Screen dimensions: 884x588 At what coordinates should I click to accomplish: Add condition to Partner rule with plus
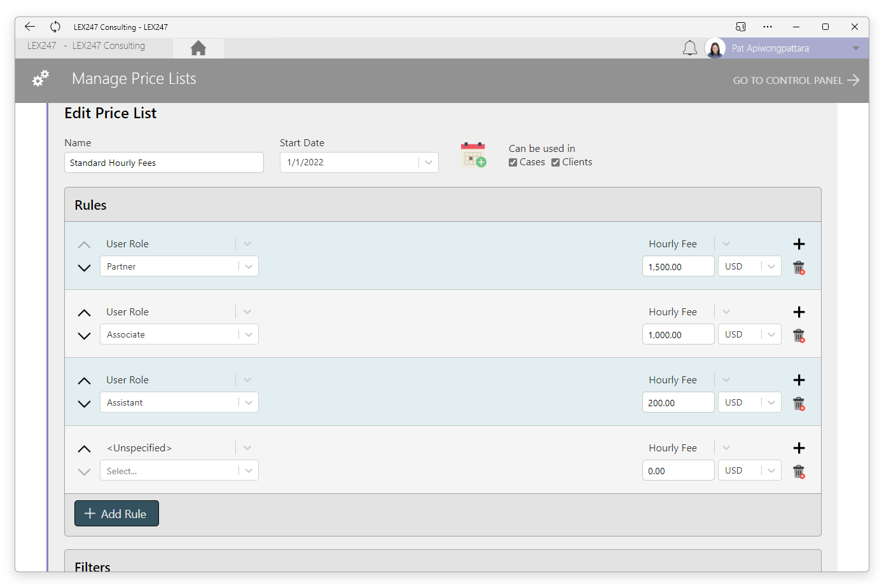(x=799, y=244)
